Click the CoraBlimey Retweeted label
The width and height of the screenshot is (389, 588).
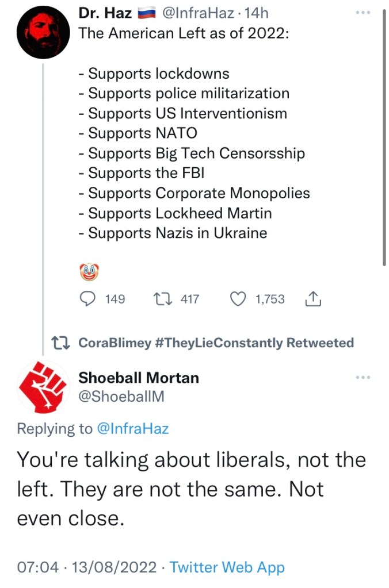(x=215, y=343)
